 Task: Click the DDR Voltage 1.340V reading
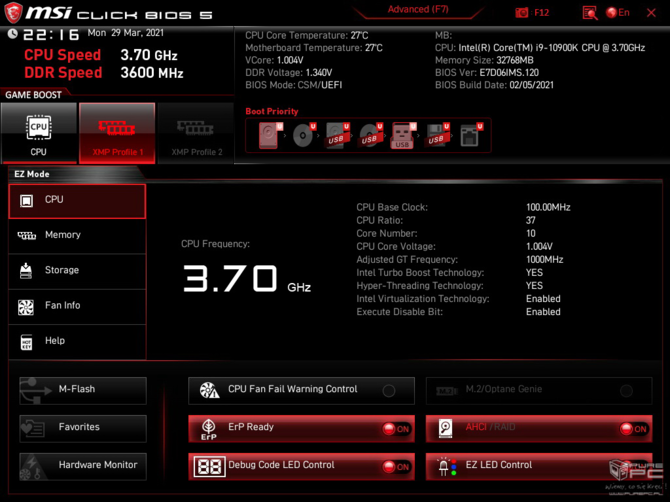288,73
